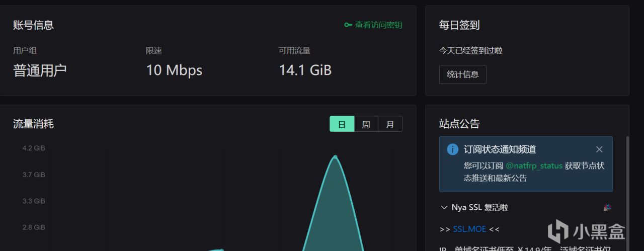Click the green key icon
The width and height of the screenshot is (644, 251).
[x=348, y=25]
